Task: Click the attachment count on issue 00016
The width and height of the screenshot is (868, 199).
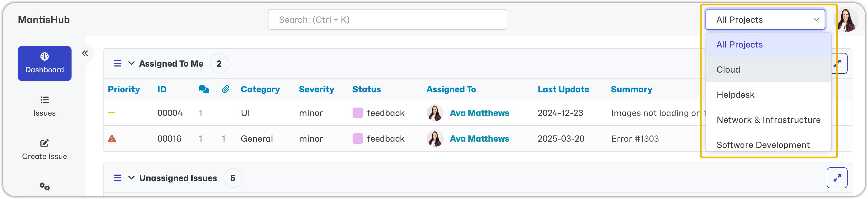Action: coord(223,139)
